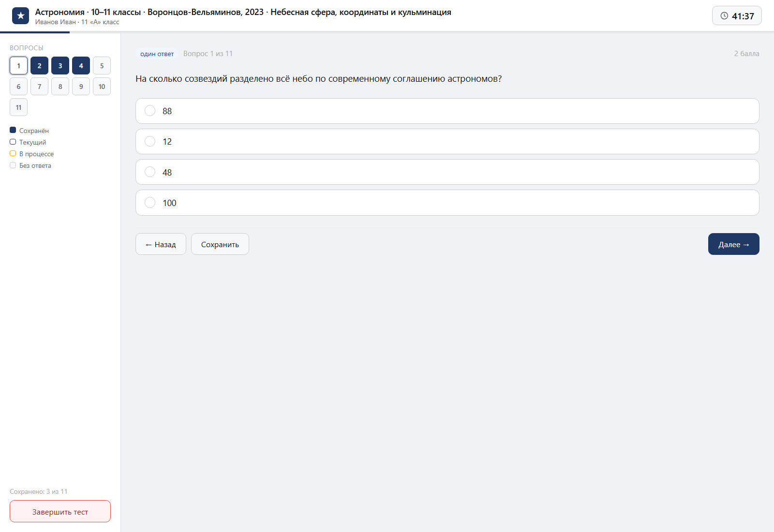Click the star app logo icon
774x532 pixels.
coord(20,16)
